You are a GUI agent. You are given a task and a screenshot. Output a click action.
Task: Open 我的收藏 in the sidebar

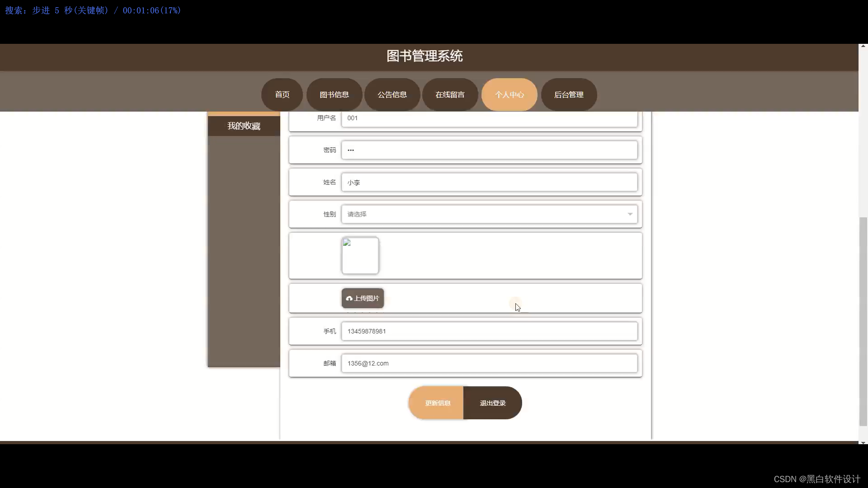(x=244, y=126)
